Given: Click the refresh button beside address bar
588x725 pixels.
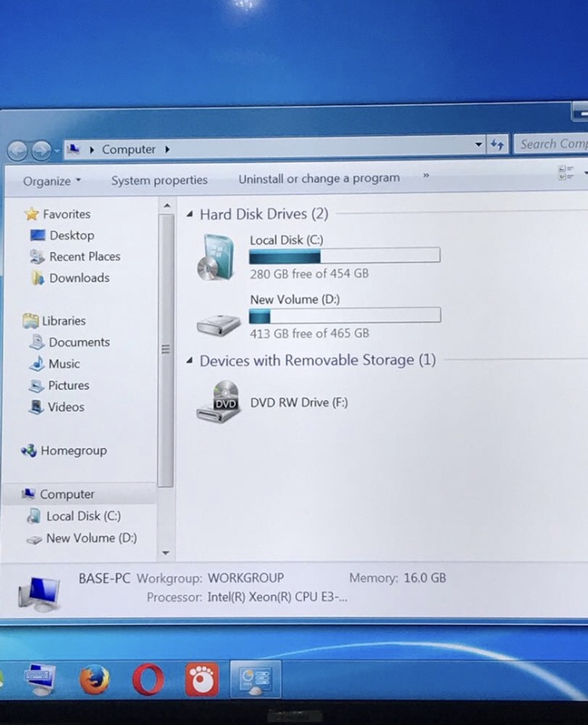Looking at the screenshot, I should pos(498,145).
